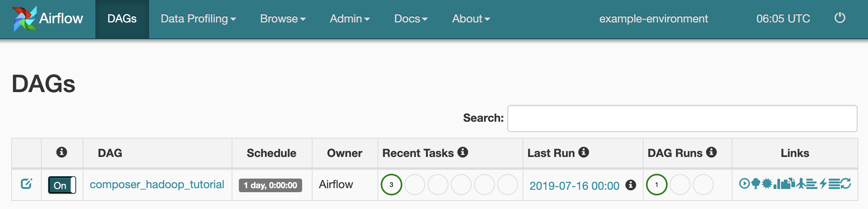Focus the Search input field
This screenshot has width=868, height=209.
pyautogui.click(x=682, y=119)
